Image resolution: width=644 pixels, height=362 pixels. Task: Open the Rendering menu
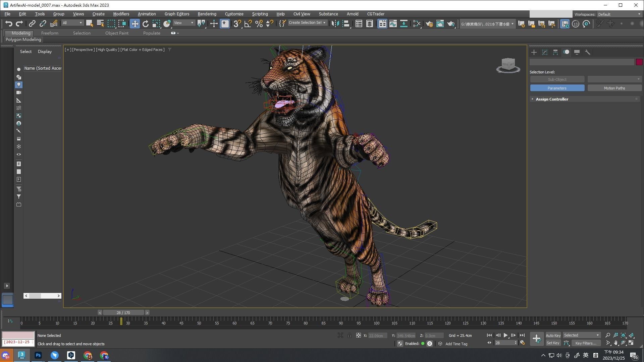pos(207,14)
